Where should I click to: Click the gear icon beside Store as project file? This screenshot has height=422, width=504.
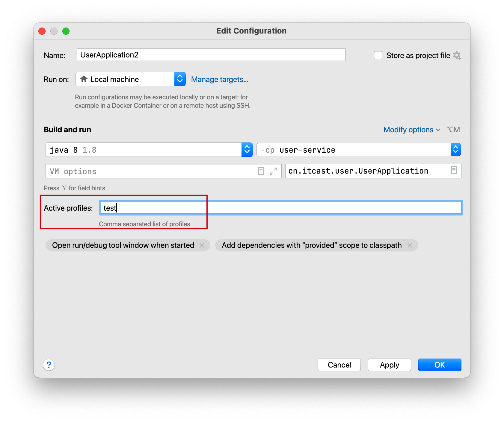click(457, 55)
